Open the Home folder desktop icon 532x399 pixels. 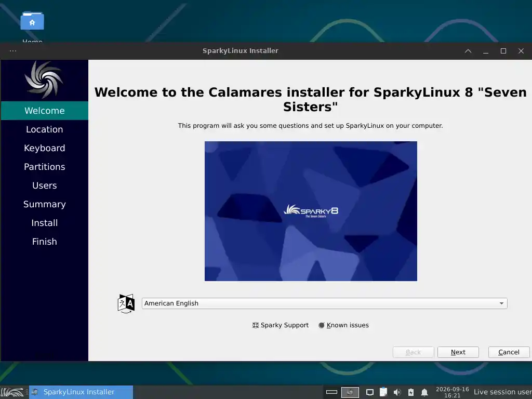tap(32, 21)
